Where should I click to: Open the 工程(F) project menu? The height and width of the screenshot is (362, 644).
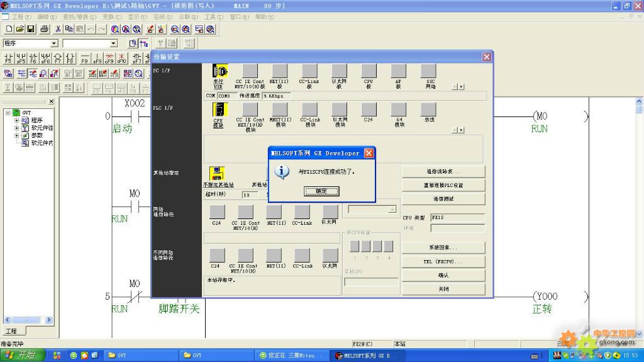[x=21, y=17]
